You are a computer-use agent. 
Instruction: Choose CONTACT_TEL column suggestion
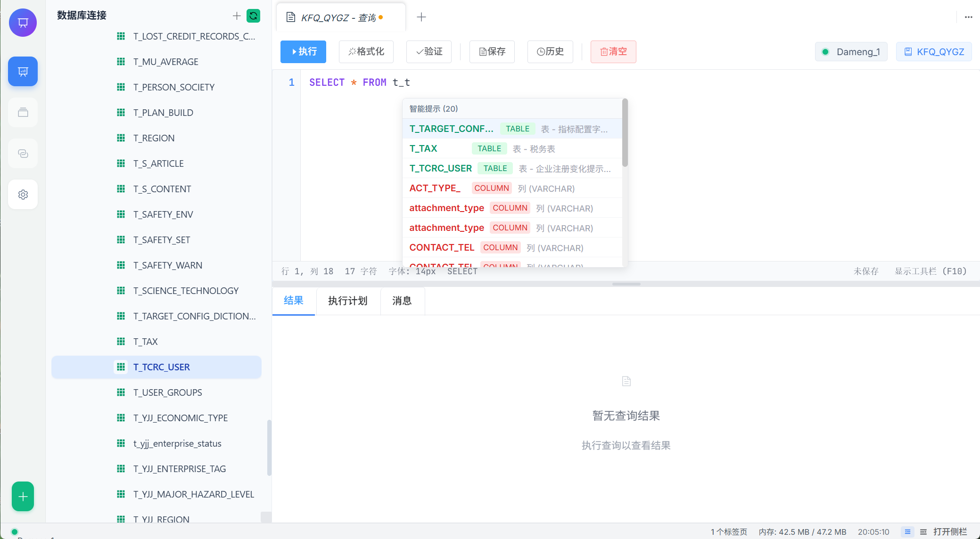point(512,247)
